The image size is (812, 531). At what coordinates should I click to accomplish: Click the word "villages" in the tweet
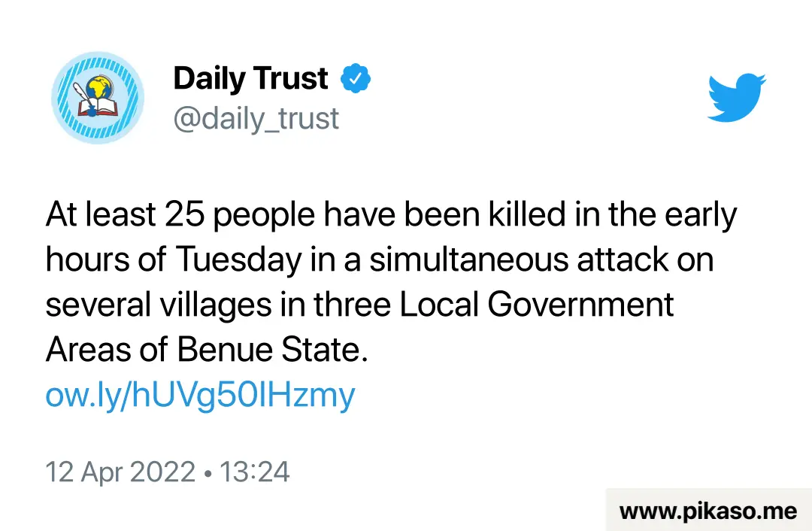pos(216,305)
